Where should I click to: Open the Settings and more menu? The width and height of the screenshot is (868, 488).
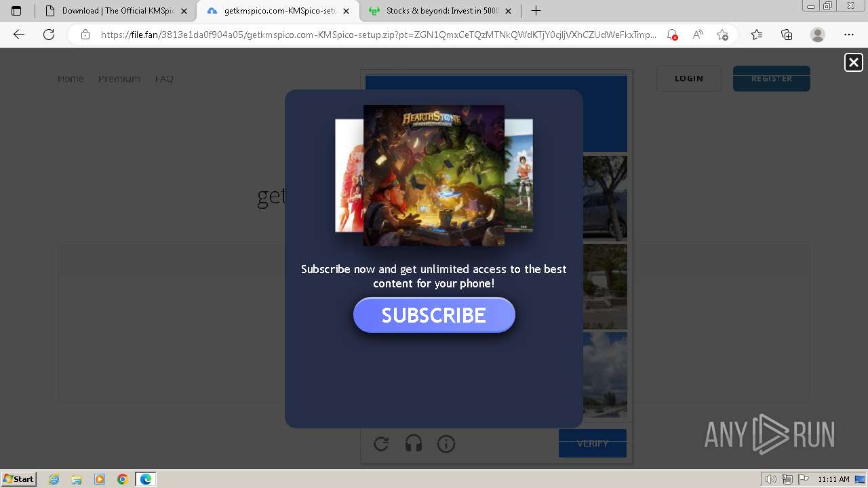(x=849, y=35)
